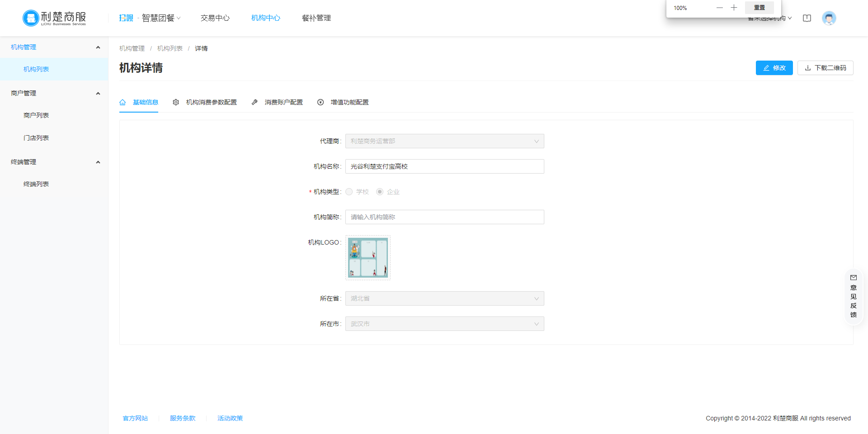Click the 扫呗 brand icon
This screenshot has width=868, height=434.
point(126,18)
